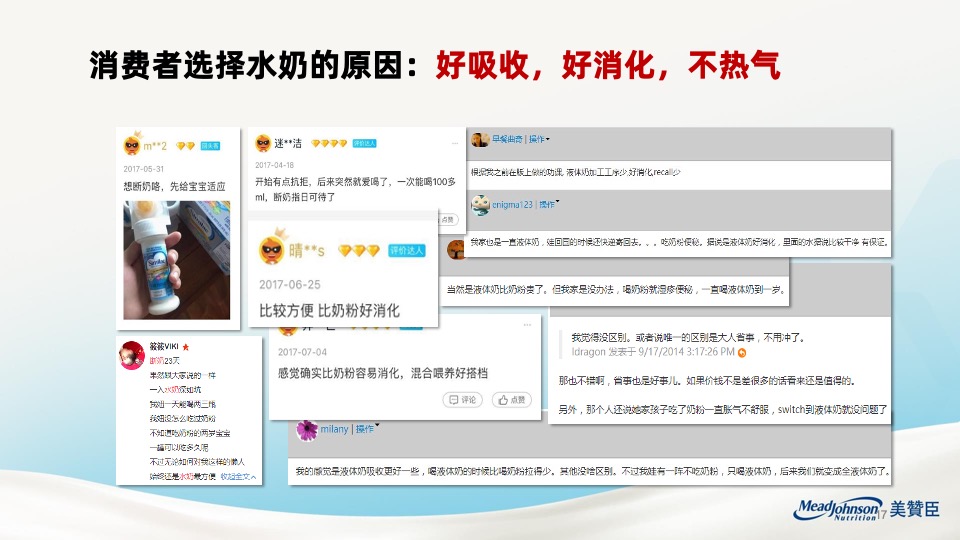Click the 迷**洁 masked avatar icon
This screenshot has height=540, width=960.
pyautogui.click(x=263, y=143)
